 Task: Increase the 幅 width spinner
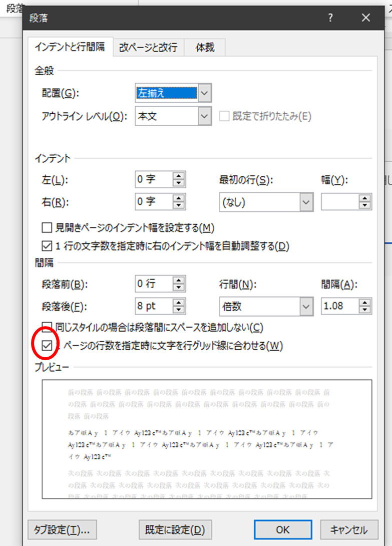coord(364,198)
